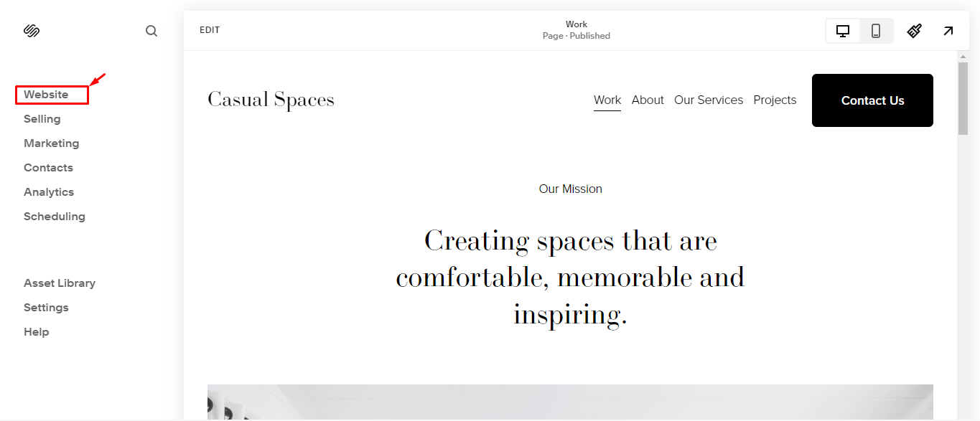Viewport: 980px width, 421px height.
Task: Click the Squarespace logo
Action: point(32,30)
